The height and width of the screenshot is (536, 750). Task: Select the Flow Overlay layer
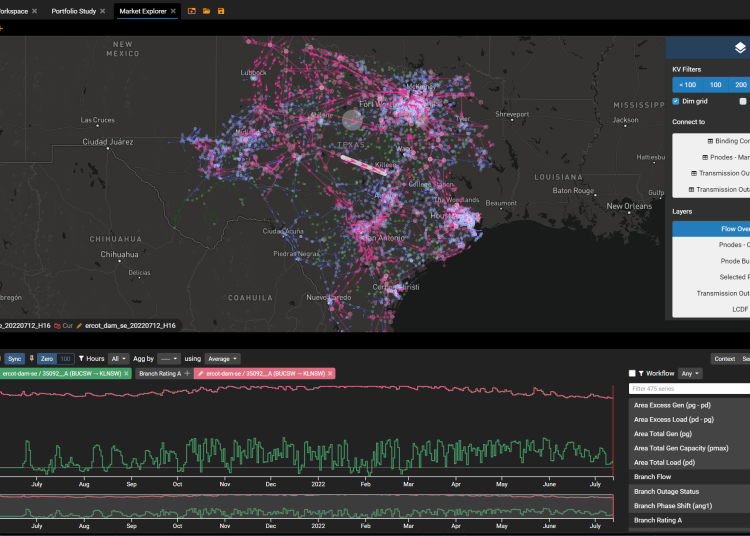(x=711, y=229)
